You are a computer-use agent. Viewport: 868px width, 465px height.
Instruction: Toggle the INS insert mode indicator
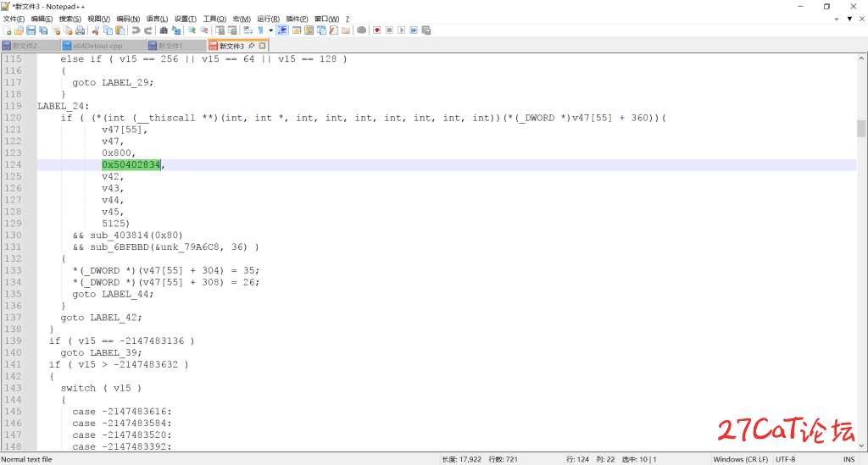[x=849, y=459]
